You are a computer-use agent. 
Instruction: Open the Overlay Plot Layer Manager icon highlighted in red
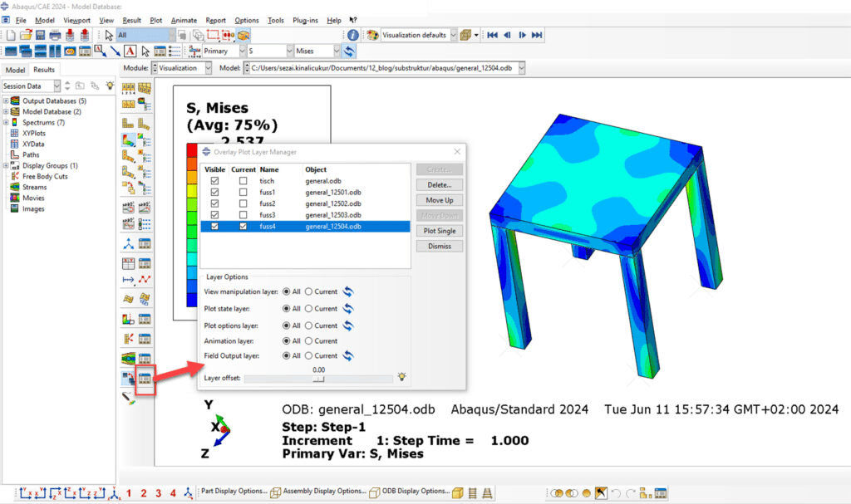[x=143, y=379]
